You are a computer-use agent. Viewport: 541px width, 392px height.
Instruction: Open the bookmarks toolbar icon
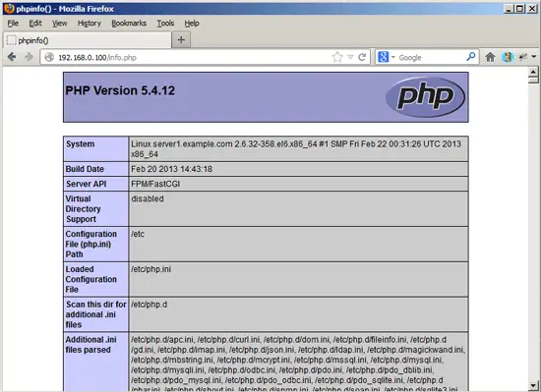click(x=508, y=57)
